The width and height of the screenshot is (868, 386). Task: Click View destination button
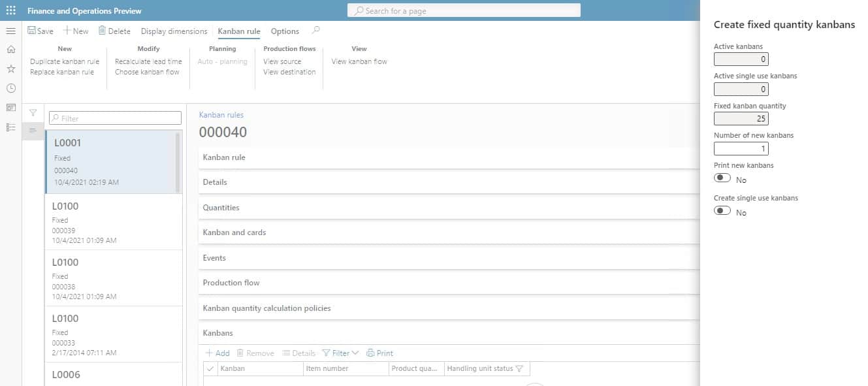pyautogui.click(x=289, y=72)
